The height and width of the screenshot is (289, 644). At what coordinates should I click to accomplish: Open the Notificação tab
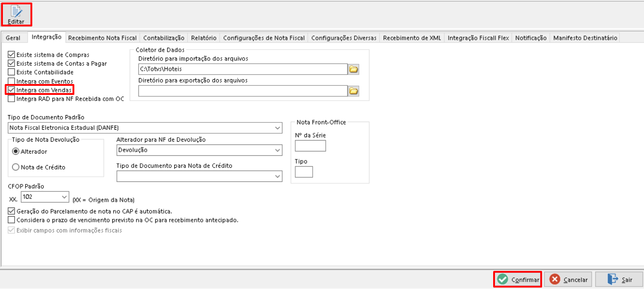click(531, 38)
